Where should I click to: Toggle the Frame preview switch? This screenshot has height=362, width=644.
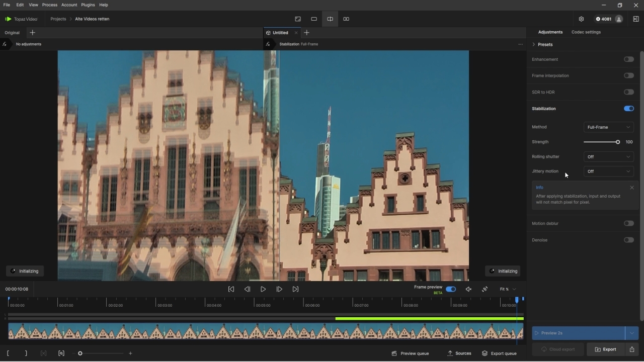(451, 289)
